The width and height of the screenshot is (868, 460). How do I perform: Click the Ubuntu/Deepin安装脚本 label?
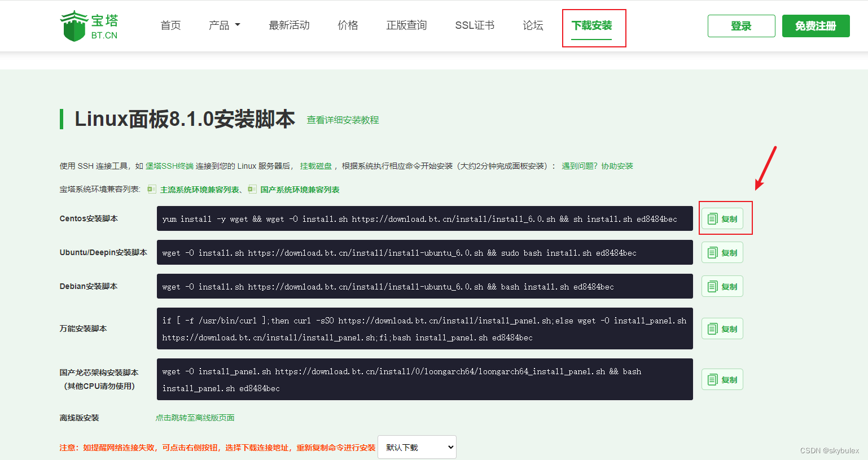click(x=103, y=252)
